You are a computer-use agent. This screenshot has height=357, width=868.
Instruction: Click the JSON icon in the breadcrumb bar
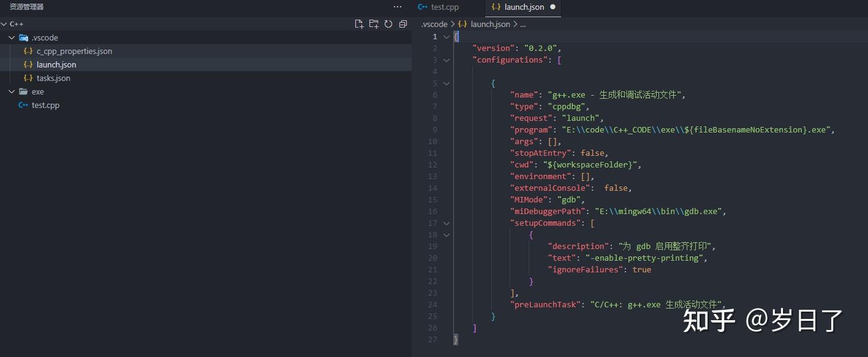[x=462, y=24]
